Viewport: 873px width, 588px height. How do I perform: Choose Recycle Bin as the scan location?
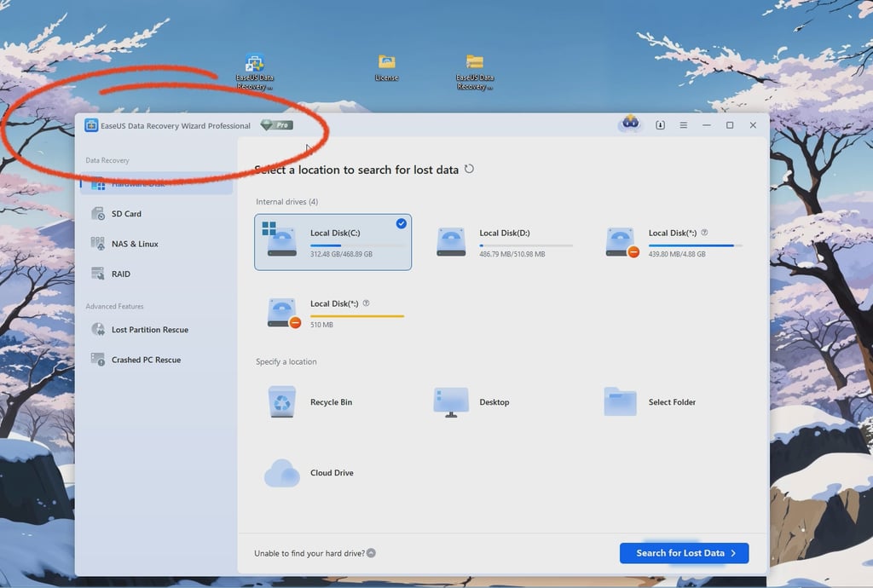333,401
